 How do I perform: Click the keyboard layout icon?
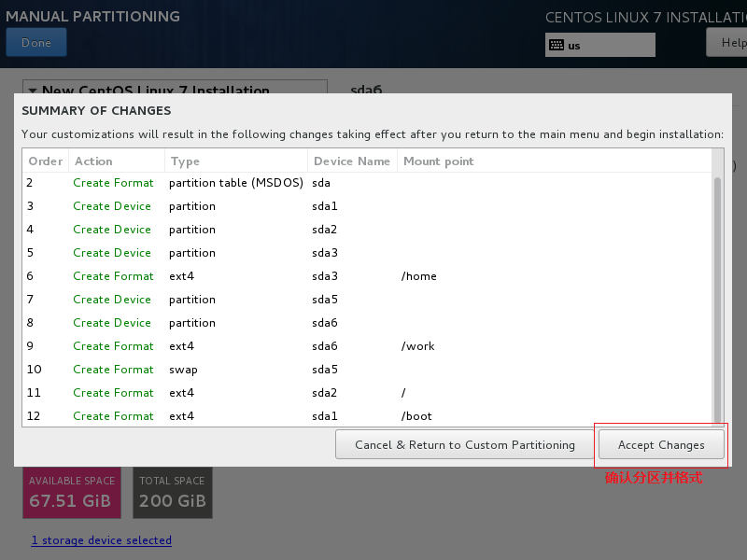point(556,45)
